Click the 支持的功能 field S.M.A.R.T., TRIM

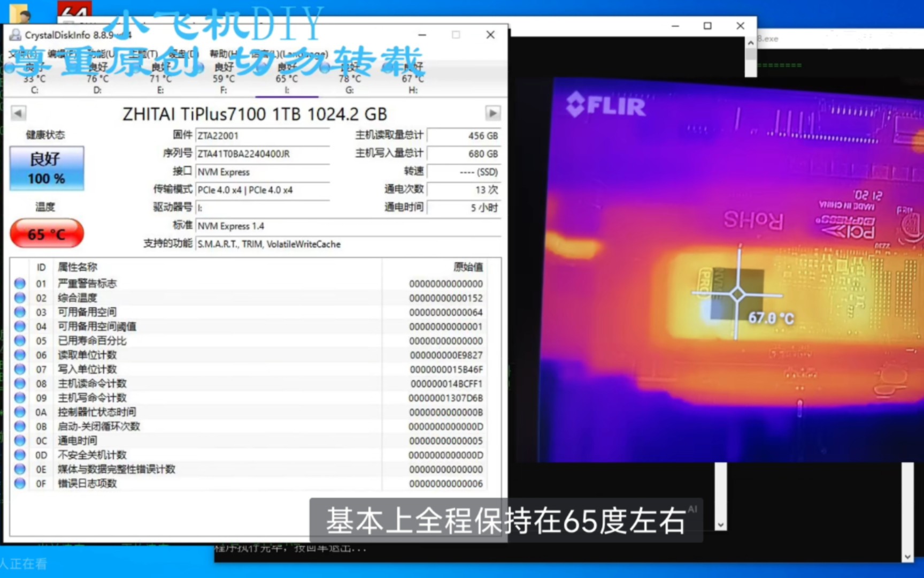(x=348, y=244)
